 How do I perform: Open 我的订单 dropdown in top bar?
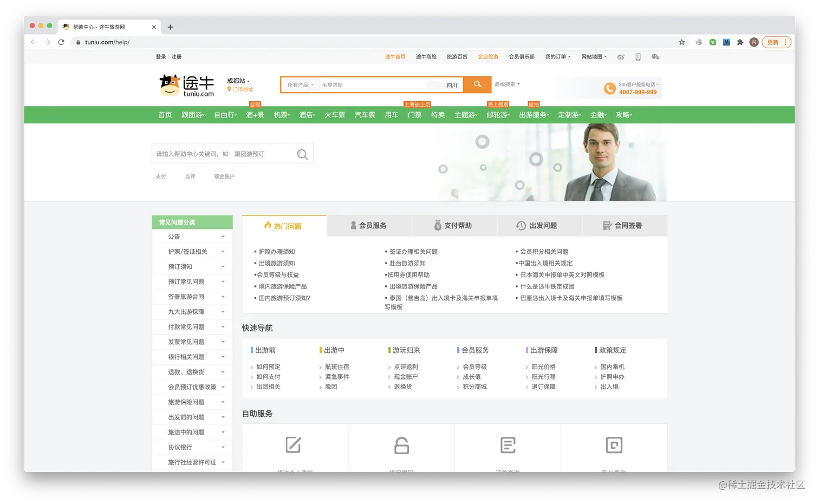click(558, 57)
